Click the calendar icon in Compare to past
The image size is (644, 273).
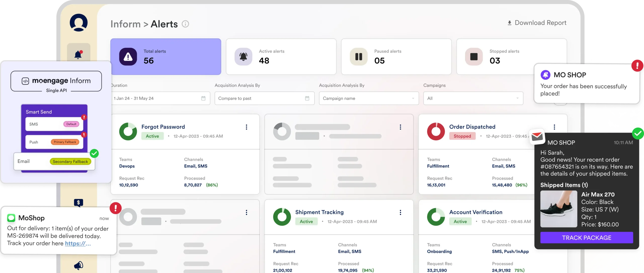pos(307,98)
